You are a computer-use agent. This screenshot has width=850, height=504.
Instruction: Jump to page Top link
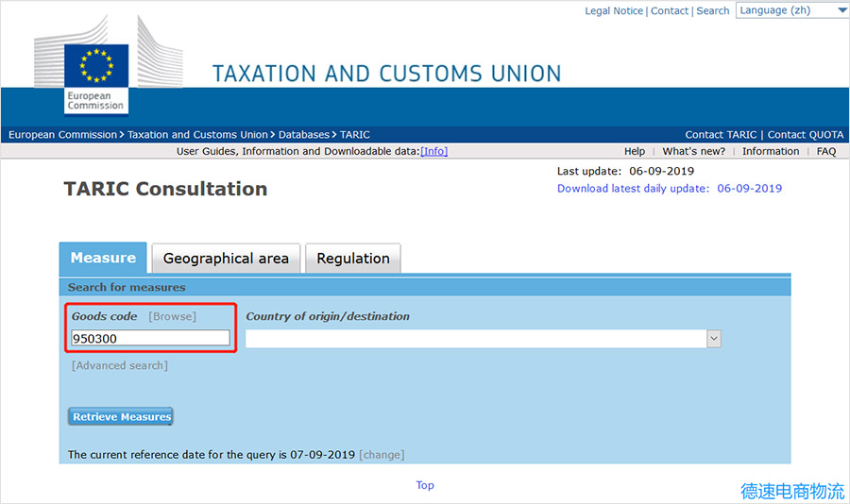click(x=425, y=485)
